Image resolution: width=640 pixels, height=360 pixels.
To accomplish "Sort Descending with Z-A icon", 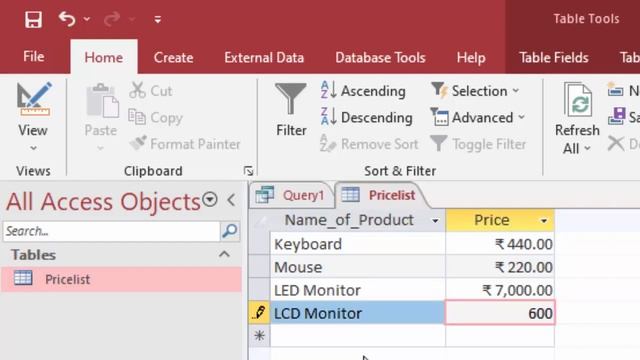I will point(329,117).
